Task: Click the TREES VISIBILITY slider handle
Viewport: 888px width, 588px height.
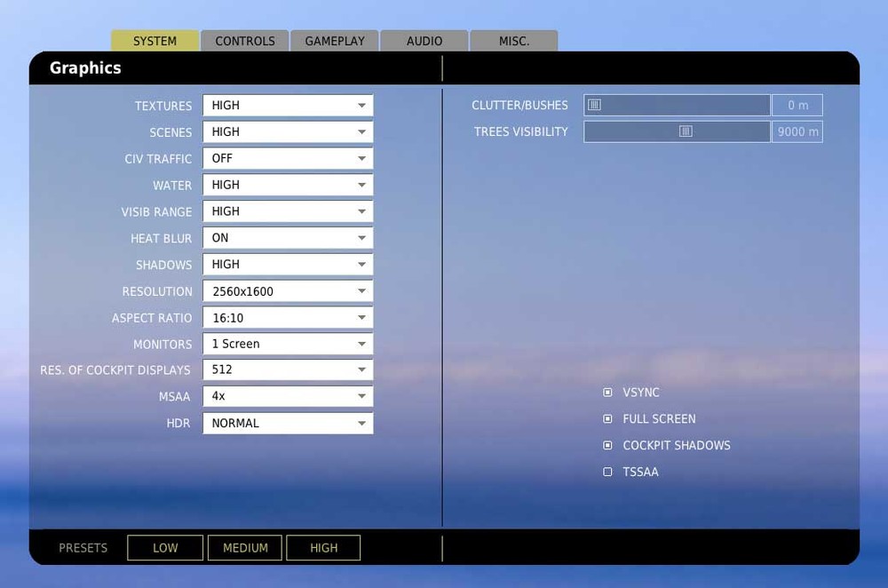Action: pos(686,131)
